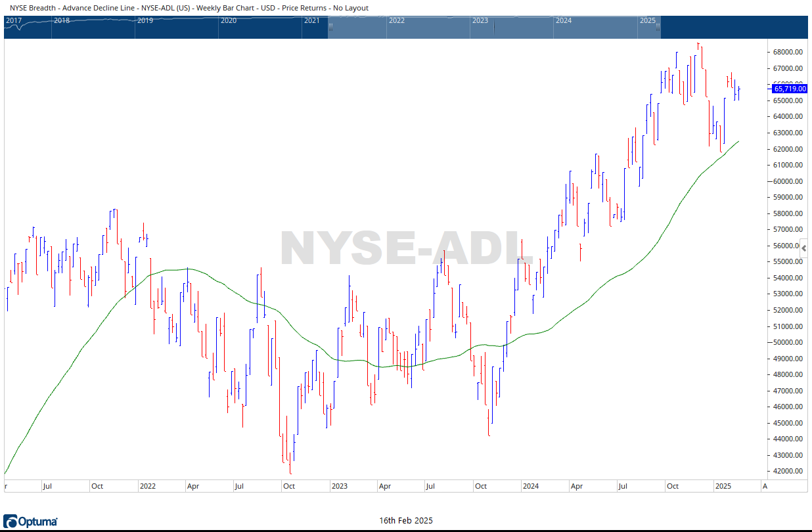The image size is (812, 532).
Task: Click the 50000.00 price scale label
Action: 788,342
